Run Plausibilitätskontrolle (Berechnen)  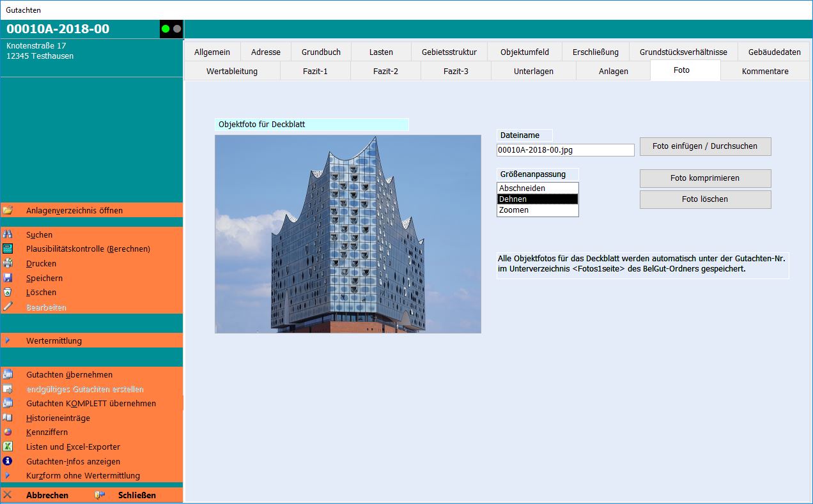88,249
